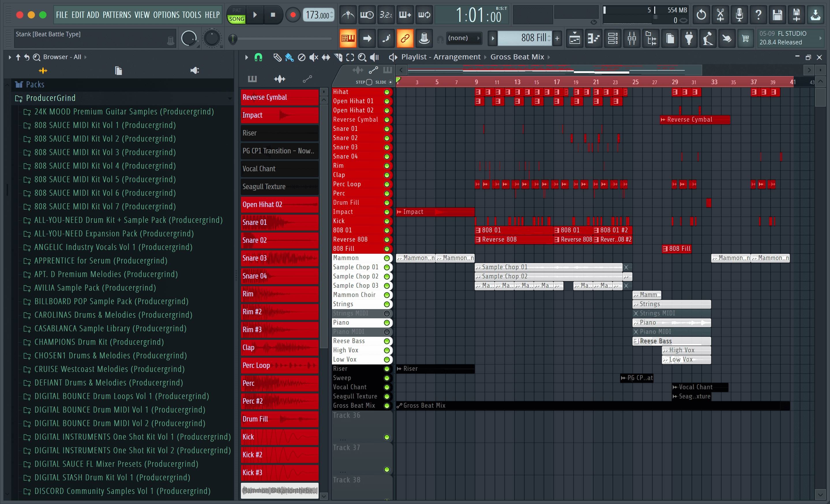830x504 pixels.
Task: Click the tempo 173.000 field
Action: (318, 15)
